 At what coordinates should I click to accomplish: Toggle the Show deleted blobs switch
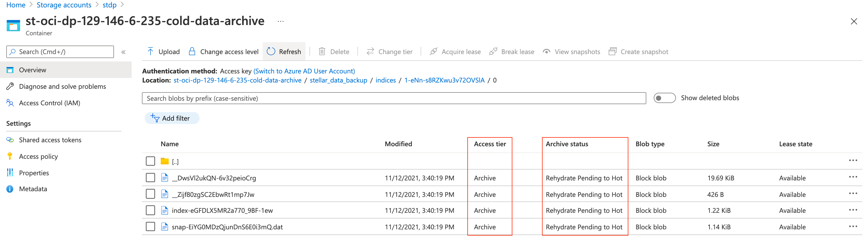(x=664, y=98)
